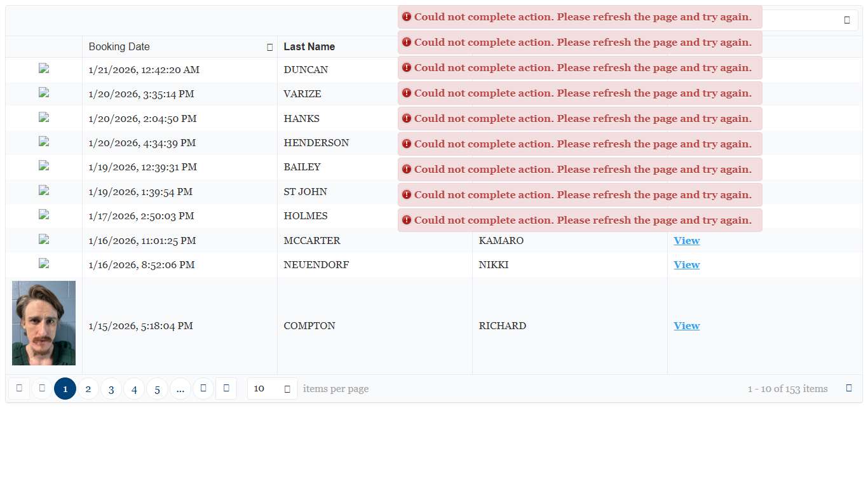
Task: Sort by the Last Name column header
Action: (x=309, y=47)
